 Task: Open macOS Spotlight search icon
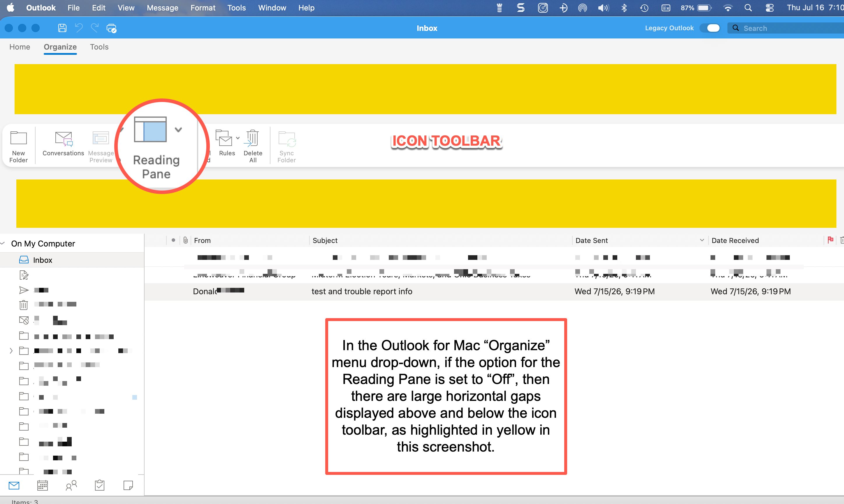coord(748,8)
